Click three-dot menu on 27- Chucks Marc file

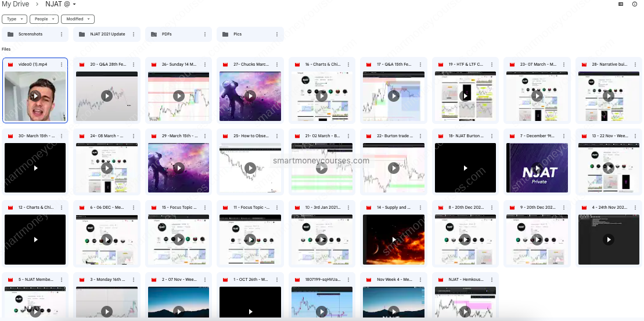[x=276, y=65]
